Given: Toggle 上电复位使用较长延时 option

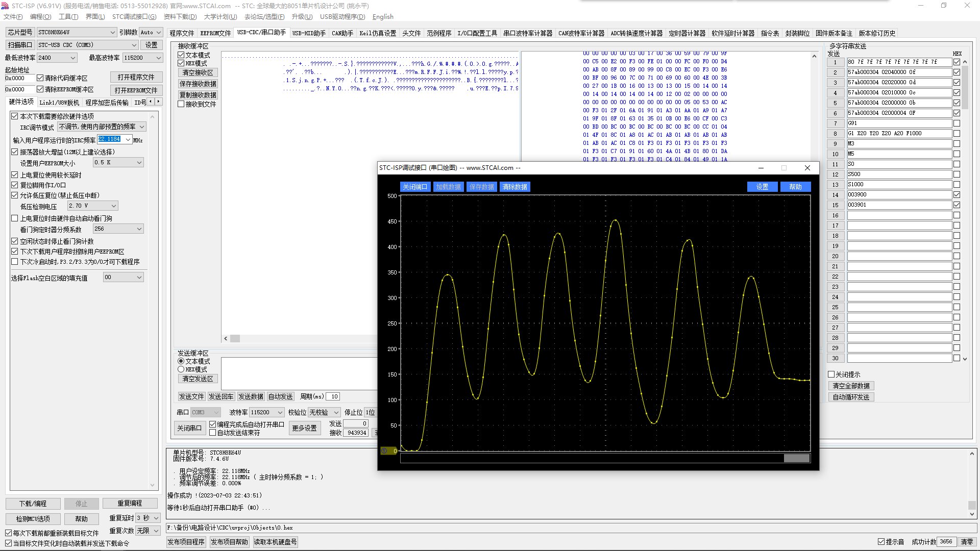Looking at the screenshot, I should (15, 175).
